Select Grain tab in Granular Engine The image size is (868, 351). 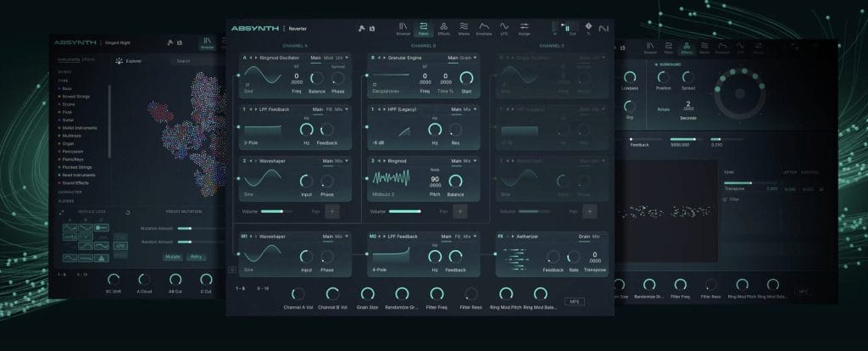click(x=465, y=58)
